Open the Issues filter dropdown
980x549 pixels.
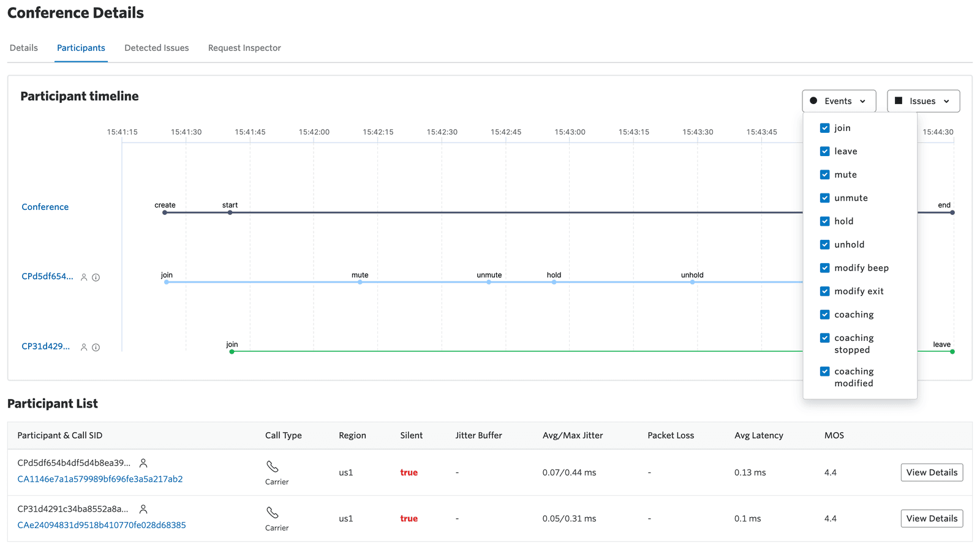tap(922, 101)
